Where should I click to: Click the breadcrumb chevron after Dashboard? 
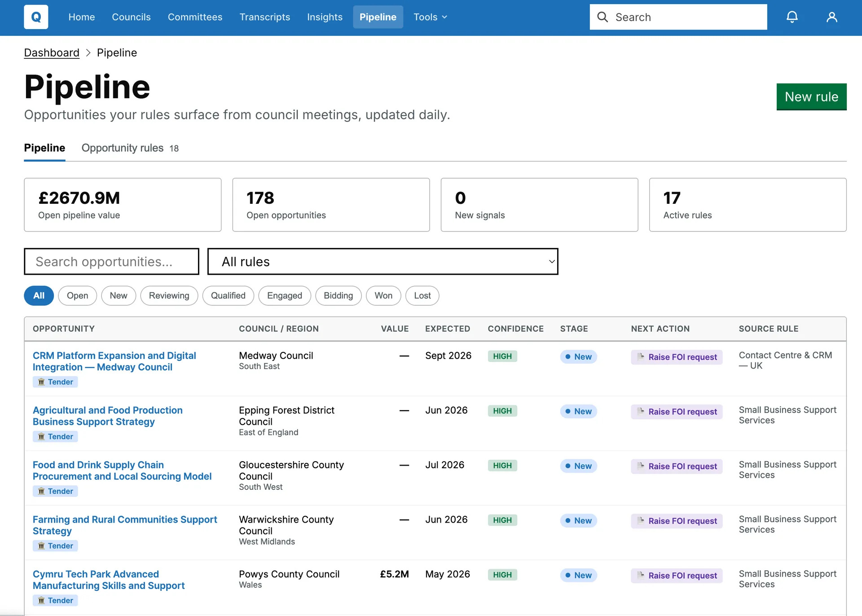pos(88,53)
